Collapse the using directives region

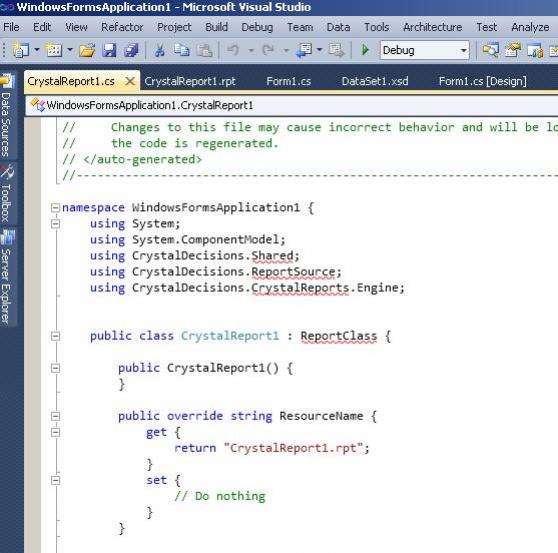(x=56, y=223)
